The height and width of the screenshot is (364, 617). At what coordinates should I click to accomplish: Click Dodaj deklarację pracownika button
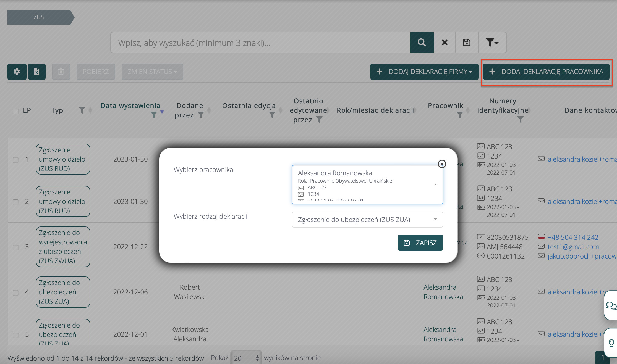point(546,72)
